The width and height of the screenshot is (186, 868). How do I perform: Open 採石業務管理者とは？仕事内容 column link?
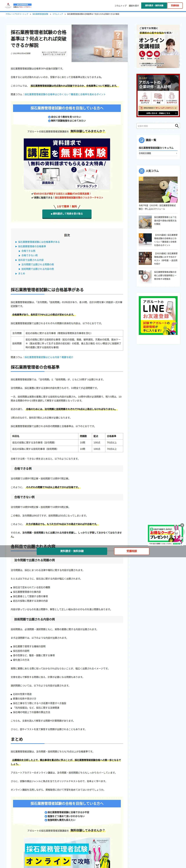tap(165, 221)
